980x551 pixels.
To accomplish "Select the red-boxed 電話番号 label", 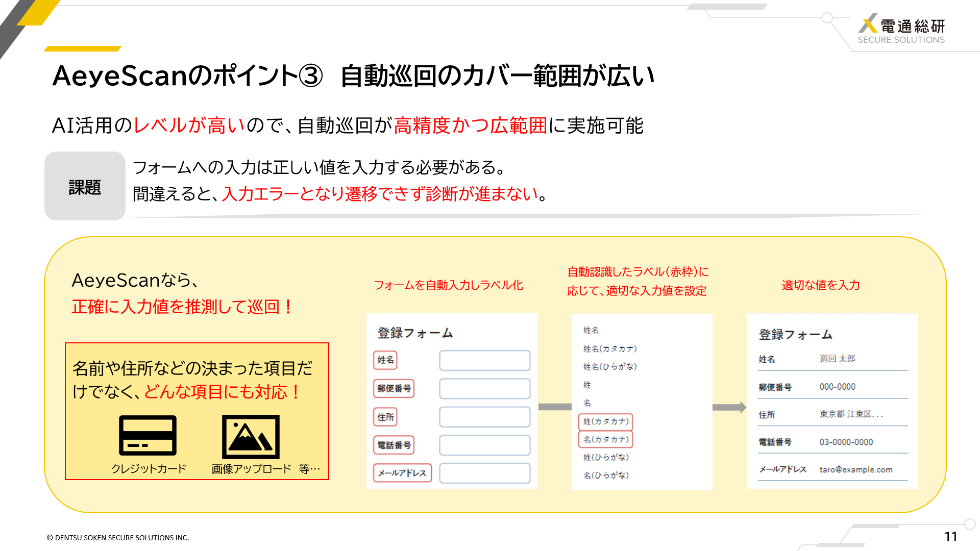I will click(394, 445).
